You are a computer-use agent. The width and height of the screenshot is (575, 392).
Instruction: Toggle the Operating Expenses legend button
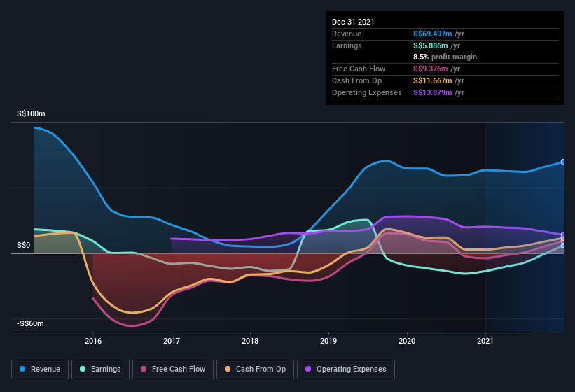[345, 370]
